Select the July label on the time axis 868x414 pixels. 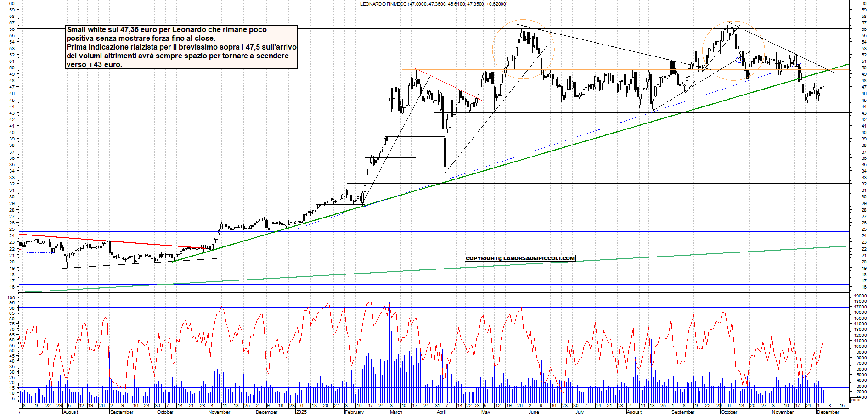pos(580,412)
